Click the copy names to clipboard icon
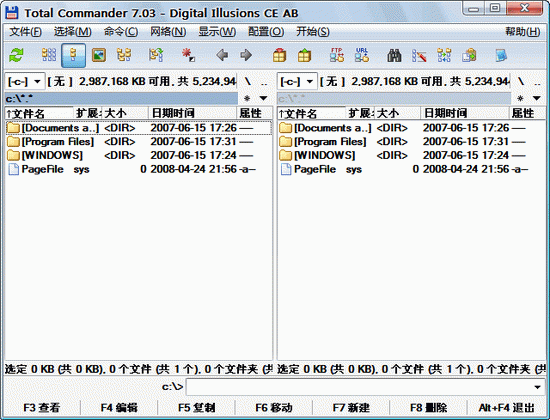The image size is (550, 420). tap(469, 55)
